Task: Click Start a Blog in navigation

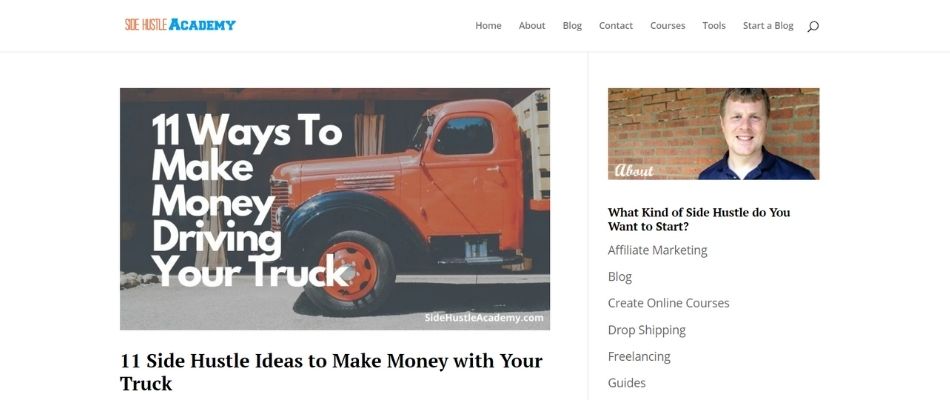Action: tap(768, 25)
